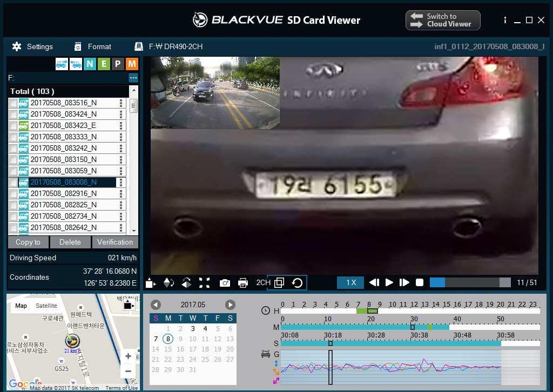553x392 pixels.
Task: Click the seconds timeline marker
Action: coord(331,343)
